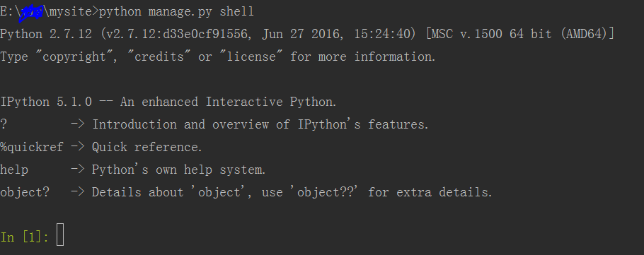Click the 'copyright' word in quotes

pos(74,57)
